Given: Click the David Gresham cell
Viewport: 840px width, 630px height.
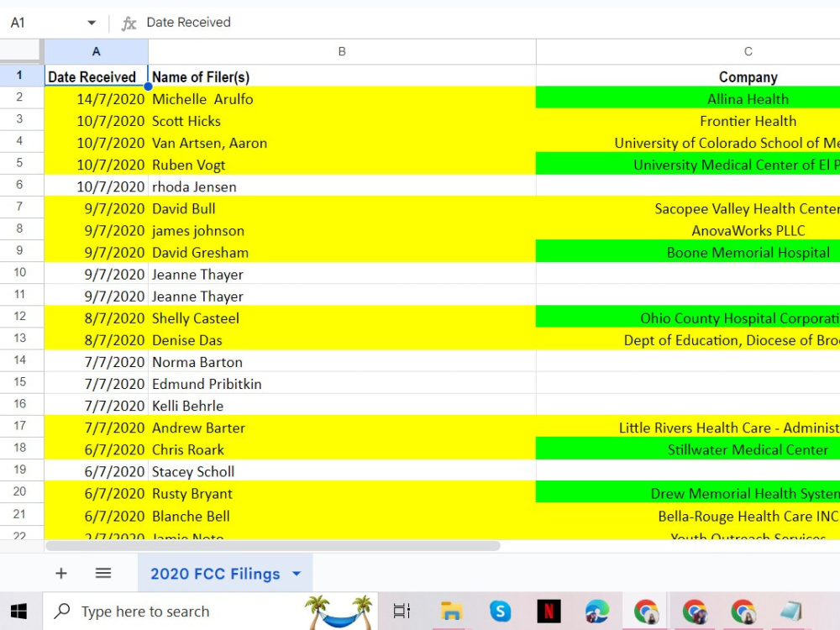Looking at the screenshot, I should tap(342, 252).
